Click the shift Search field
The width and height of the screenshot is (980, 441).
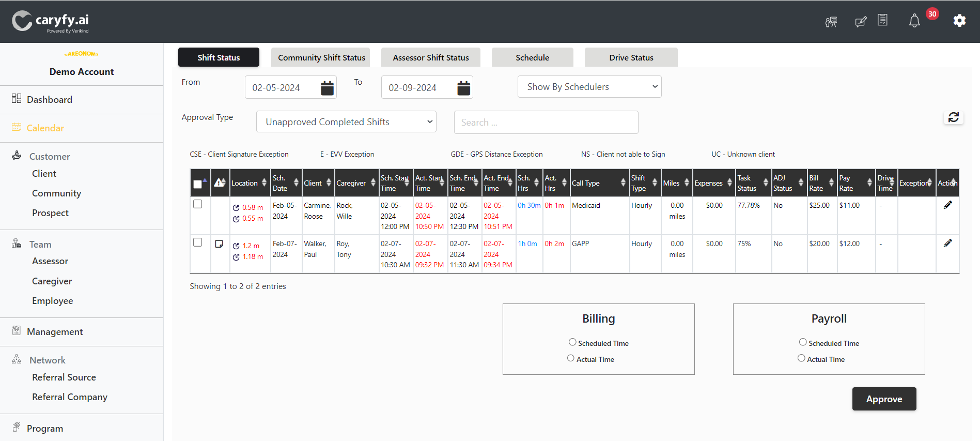point(546,122)
